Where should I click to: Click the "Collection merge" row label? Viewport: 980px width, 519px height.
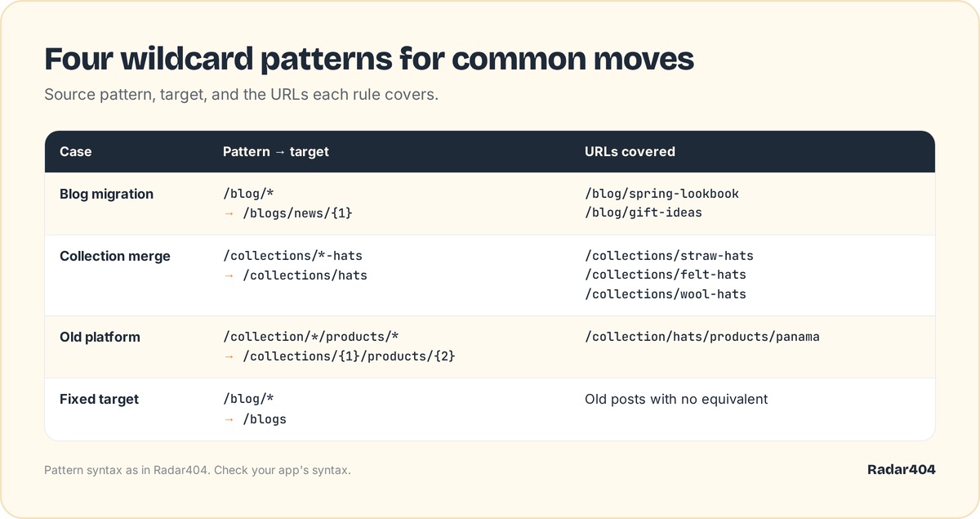click(x=115, y=257)
